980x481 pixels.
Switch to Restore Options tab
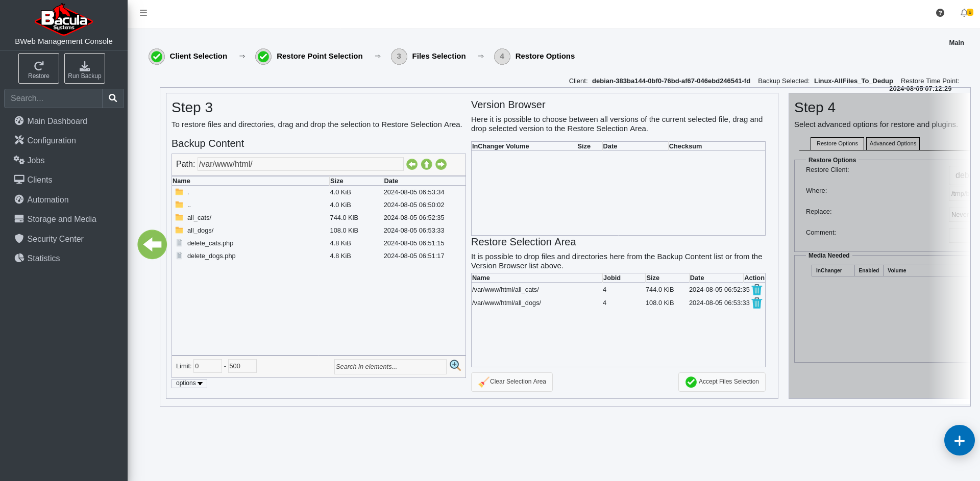pyautogui.click(x=837, y=143)
